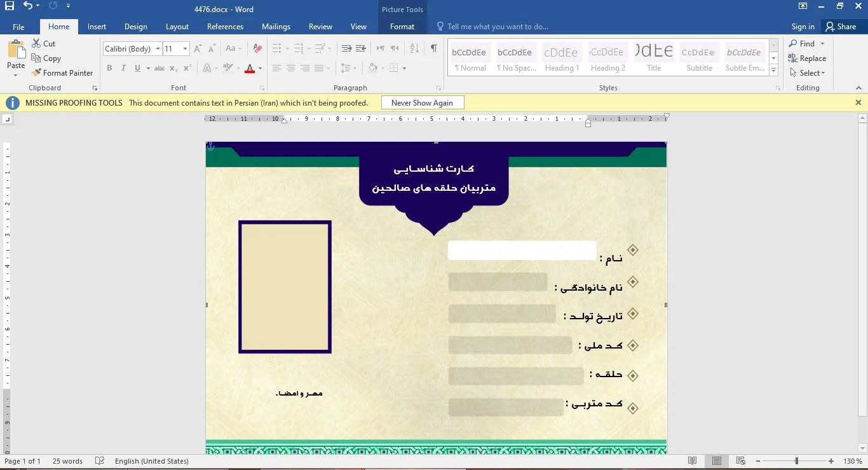Toggle strikethrough formatting
868x470 pixels.
pyautogui.click(x=159, y=68)
